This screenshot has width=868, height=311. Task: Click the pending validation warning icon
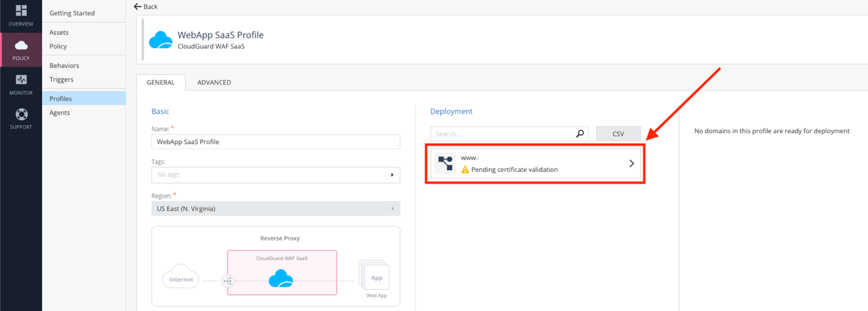[465, 169]
